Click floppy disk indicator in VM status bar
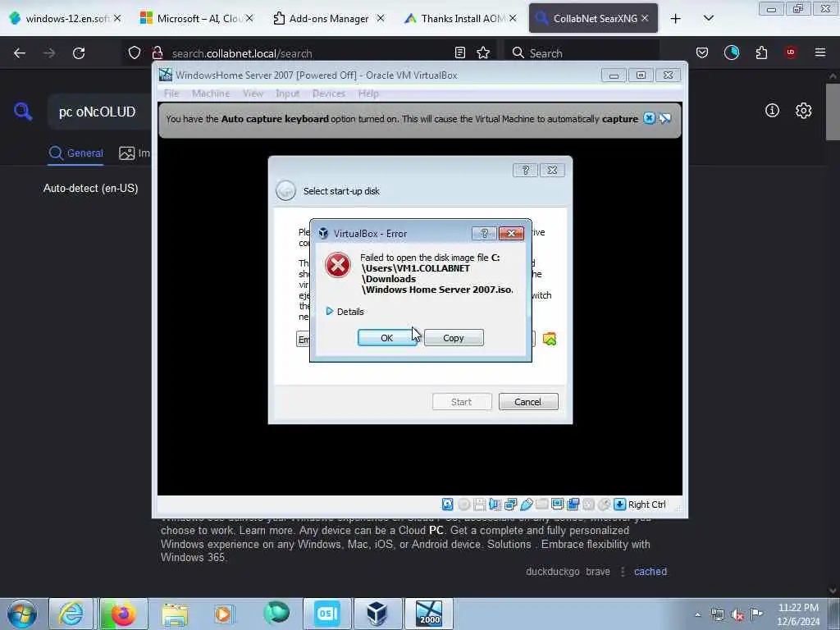The width and height of the screenshot is (840, 630). tap(479, 504)
